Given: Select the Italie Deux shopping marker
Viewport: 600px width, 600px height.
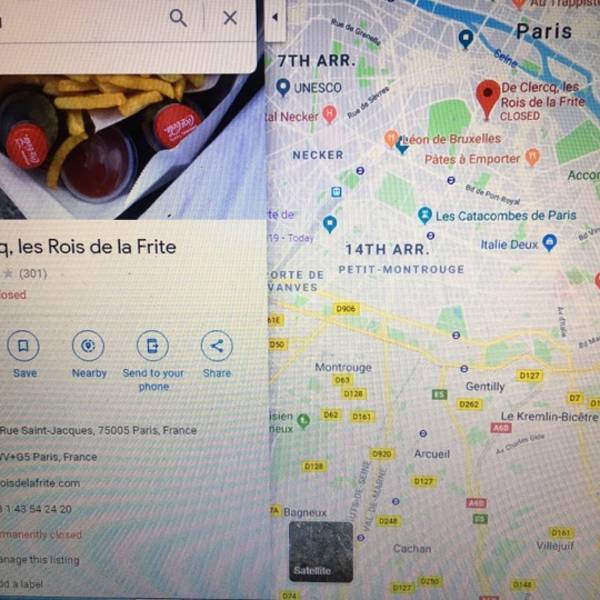Looking at the screenshot, I should [550, 243].
